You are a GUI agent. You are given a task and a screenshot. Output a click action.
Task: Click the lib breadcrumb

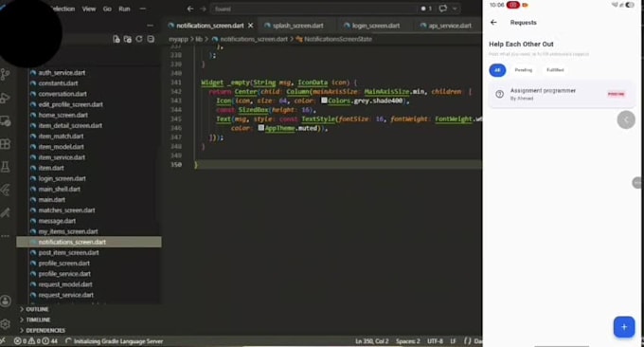[199, 39]
